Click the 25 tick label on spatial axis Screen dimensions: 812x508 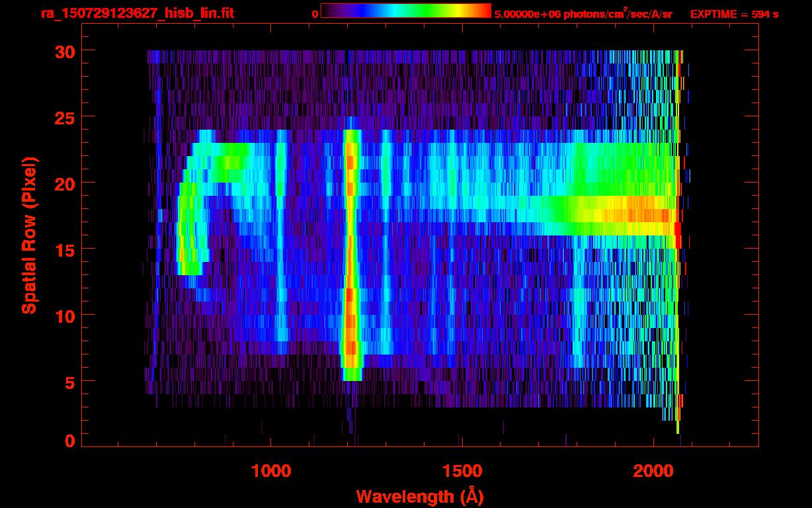tap(63, 117)
